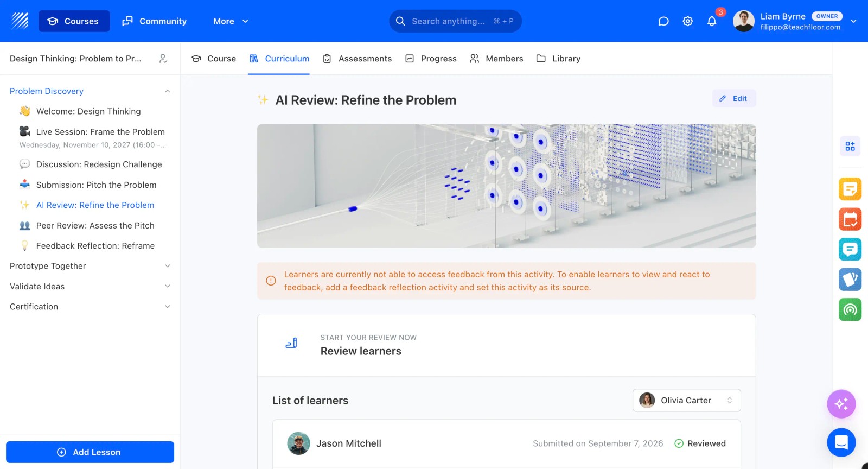The image size is (868, 469).
Task: Expand the Prototype Together section
Action: coord(168,266)
